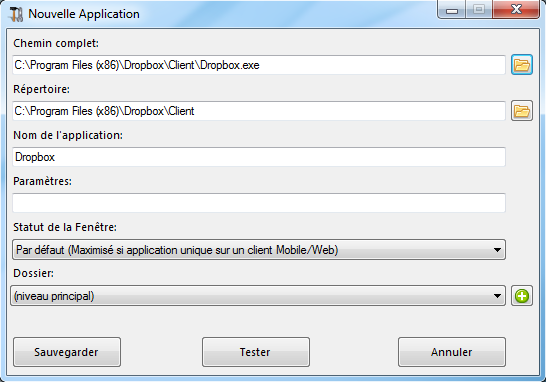
Task: Focus the Nom de l'application field
Action: tap(259, 157)
